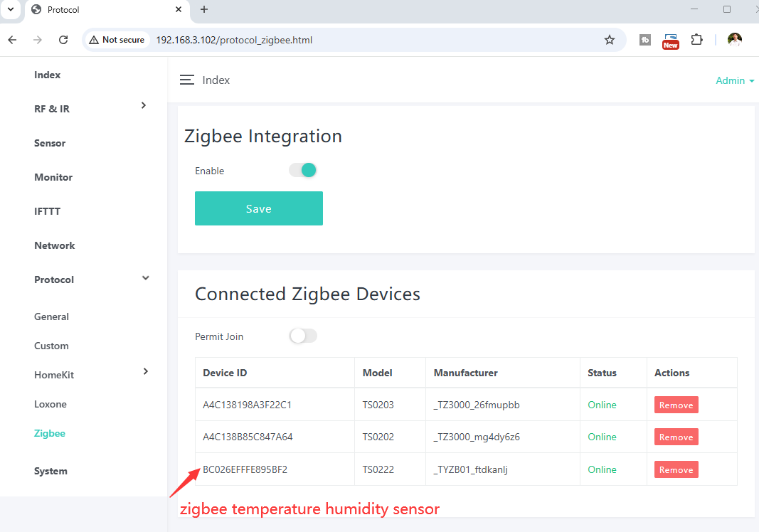Expand the HomeKit submenu arrow
This screenshot has height=532, width=759.
[145, 371]
